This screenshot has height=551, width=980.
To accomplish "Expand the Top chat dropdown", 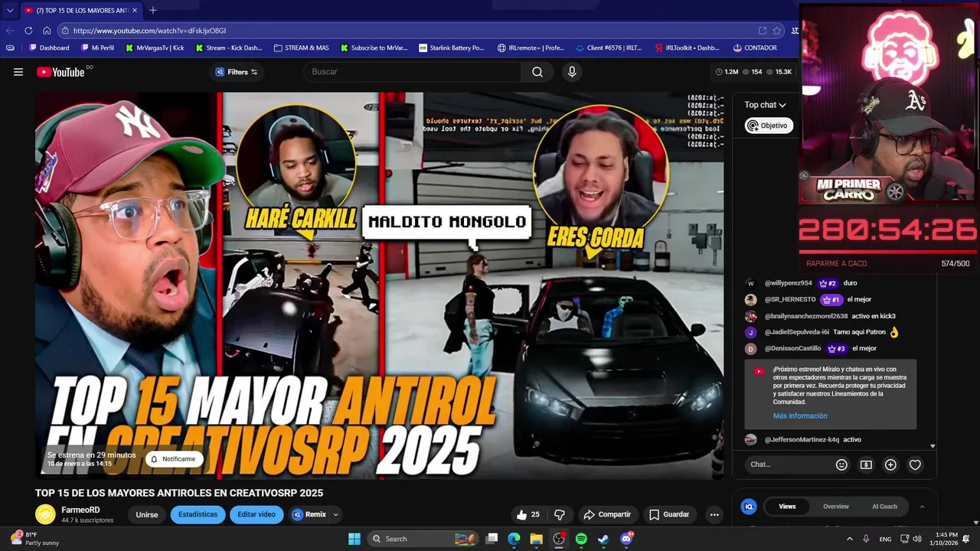I will [x=765, y=105].
